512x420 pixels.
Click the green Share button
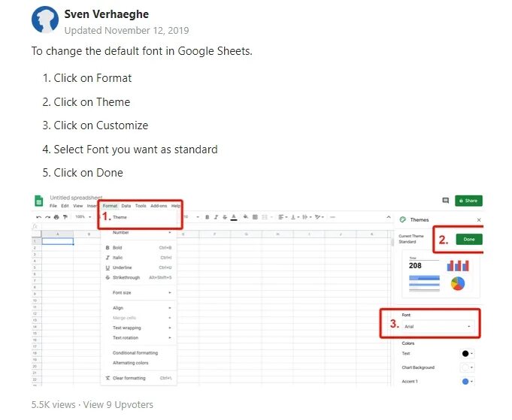468,201
